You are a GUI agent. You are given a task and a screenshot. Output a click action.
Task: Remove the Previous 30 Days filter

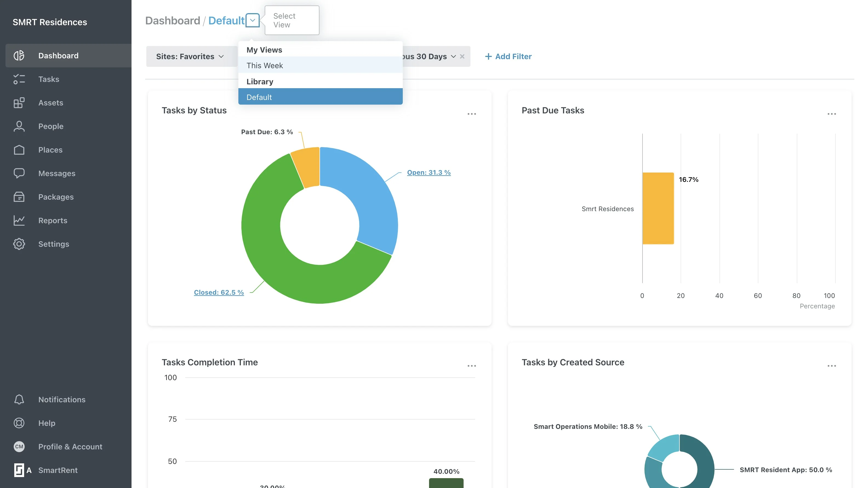(x=462, y=56)
